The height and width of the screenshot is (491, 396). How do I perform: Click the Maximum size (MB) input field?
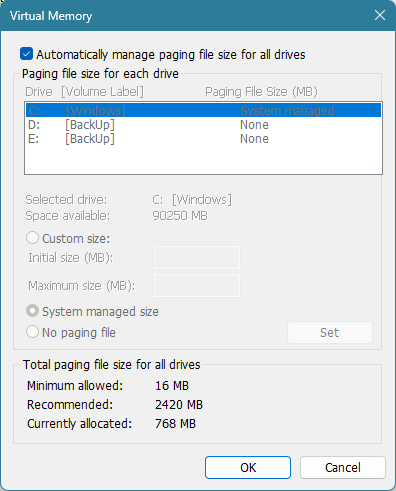tap(197, 285)
